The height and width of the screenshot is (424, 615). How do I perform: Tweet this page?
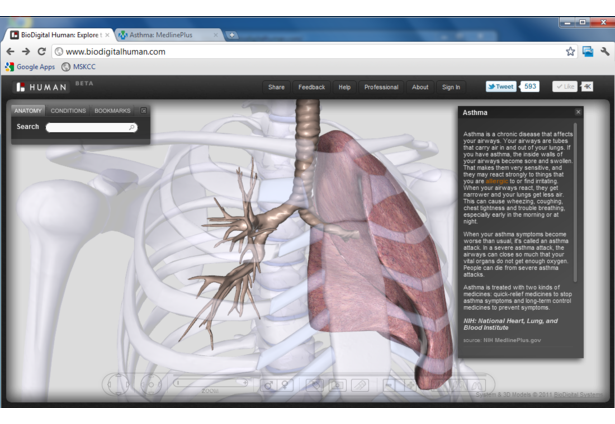[501, 87]
